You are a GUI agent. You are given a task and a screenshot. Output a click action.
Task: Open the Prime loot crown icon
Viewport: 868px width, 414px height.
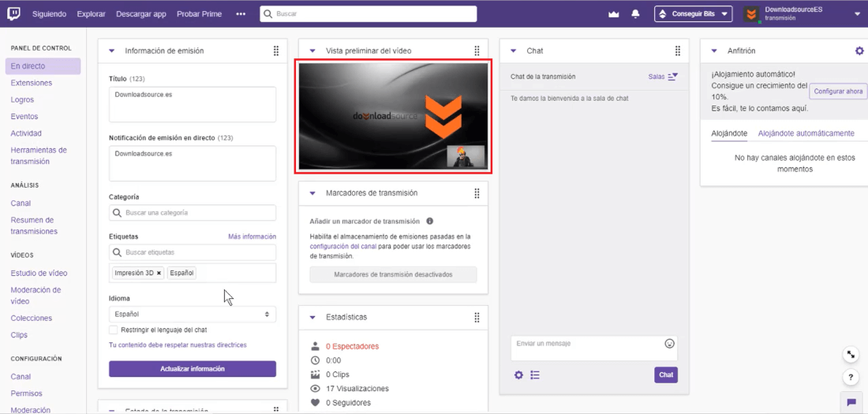point(613,14)
